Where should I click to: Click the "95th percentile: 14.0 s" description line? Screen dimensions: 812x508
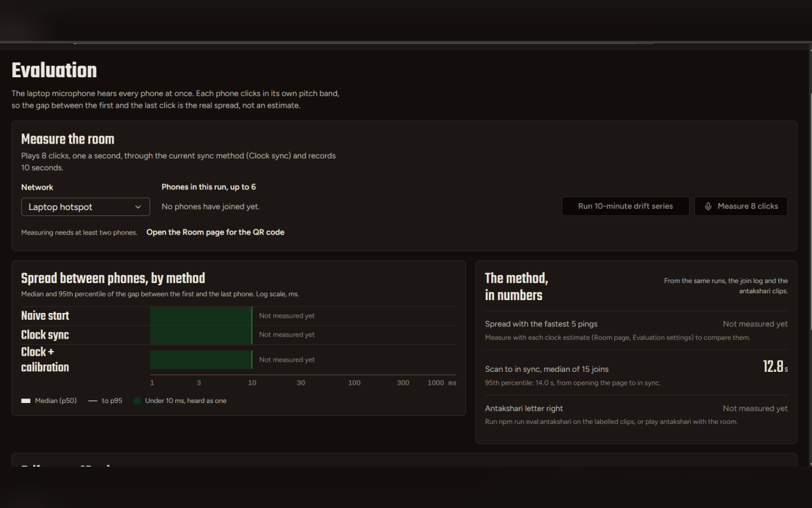point(572,383)
